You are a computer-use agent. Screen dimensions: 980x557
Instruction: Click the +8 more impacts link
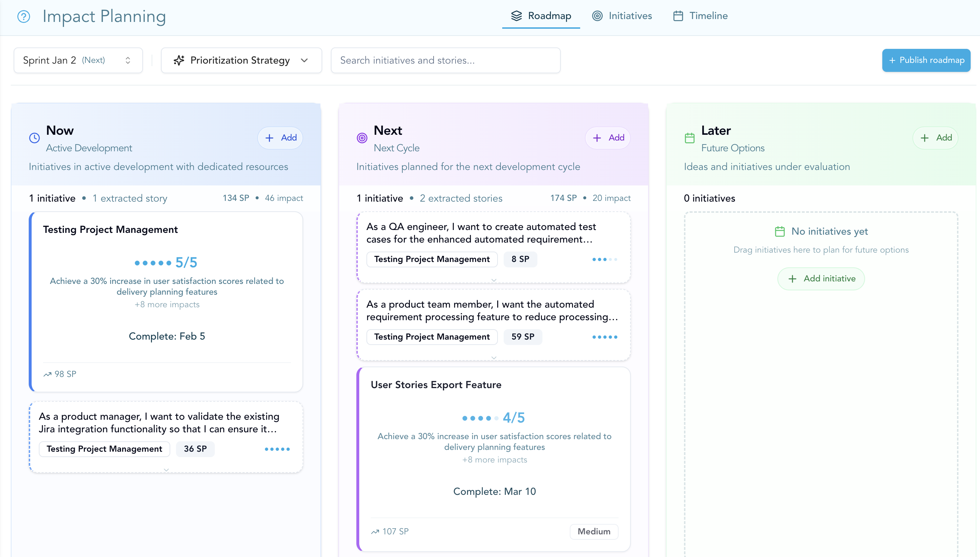[x=167, y=304]
